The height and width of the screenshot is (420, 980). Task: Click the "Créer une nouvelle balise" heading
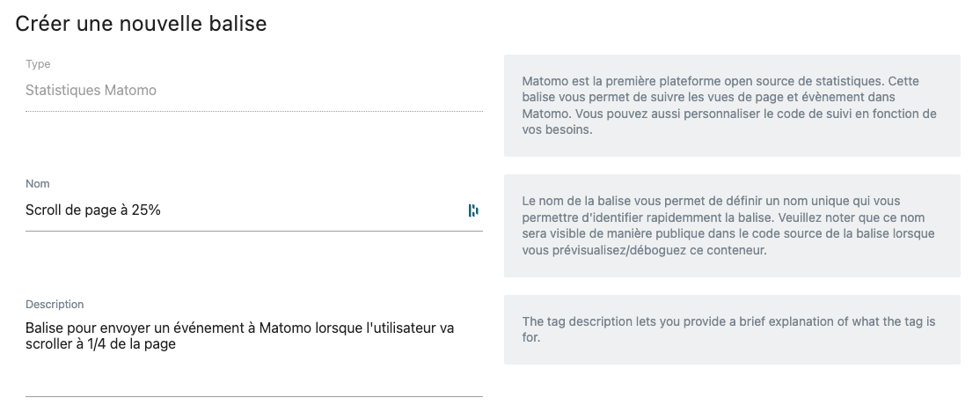pyautogui.click(x=141, y=24)
